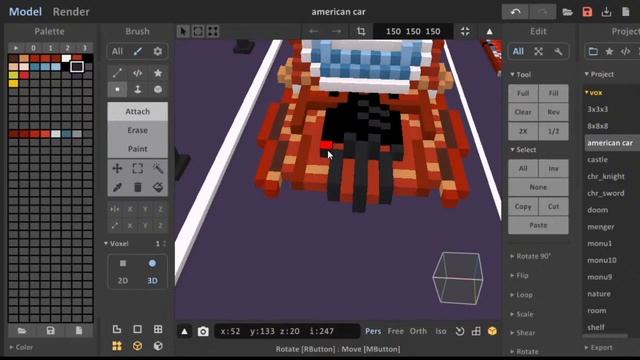Image resolution: width=640 pixels, height=360 pixels.
Task: Choose the box select marquee icon
Action: pyautogui.click(x=138, y=169)
